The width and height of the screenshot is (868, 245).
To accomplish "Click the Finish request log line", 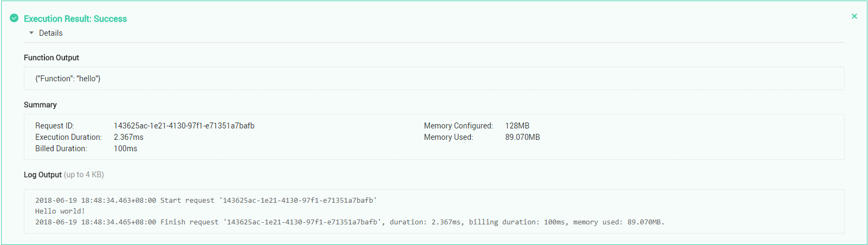I will coord(349,222).
